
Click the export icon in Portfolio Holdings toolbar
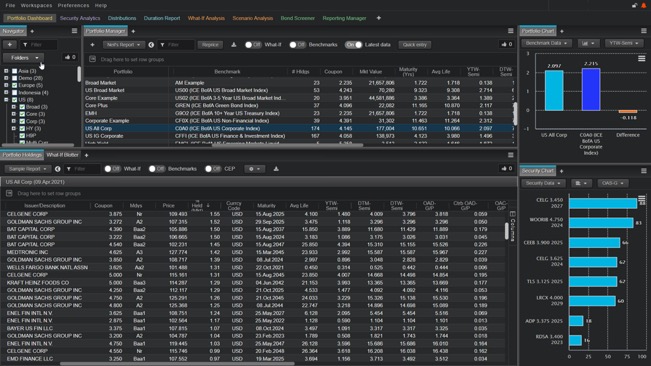(276, 169)
